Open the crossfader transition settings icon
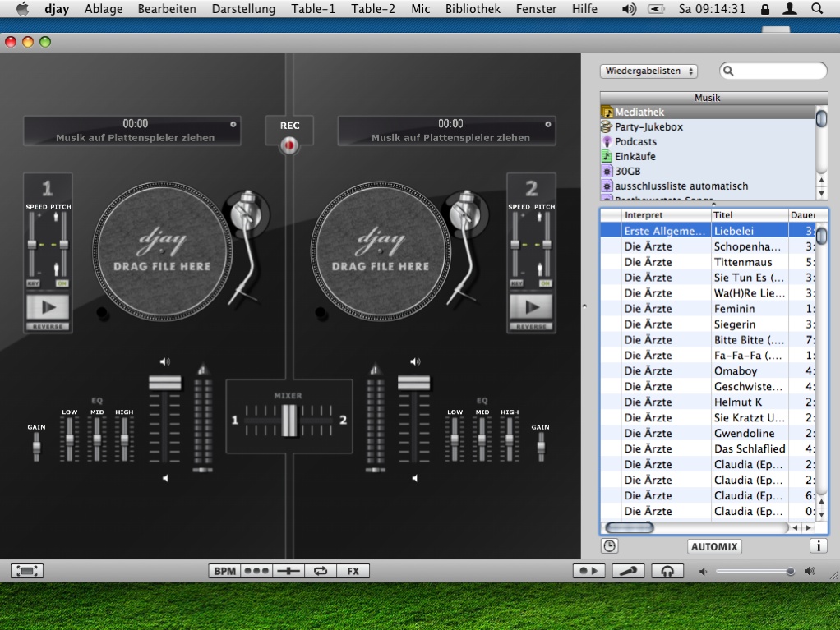840x630 pixels. point(288,571)
